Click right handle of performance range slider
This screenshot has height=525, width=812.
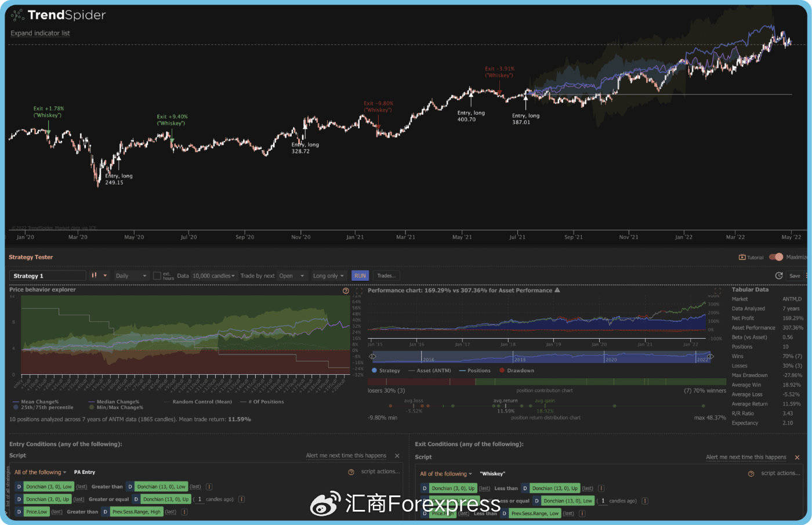(710, 356)
